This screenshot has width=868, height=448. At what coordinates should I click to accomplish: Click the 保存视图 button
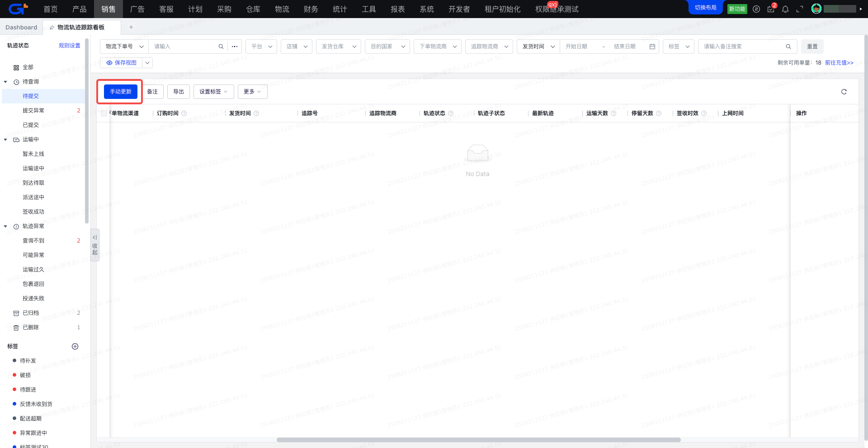point(121,63)
